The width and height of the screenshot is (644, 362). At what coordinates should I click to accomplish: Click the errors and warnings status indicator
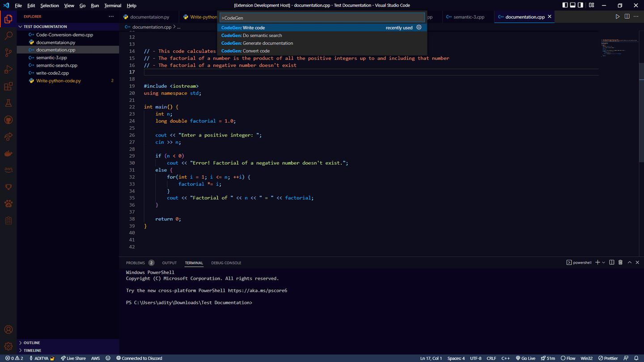(x=14, y=358)
